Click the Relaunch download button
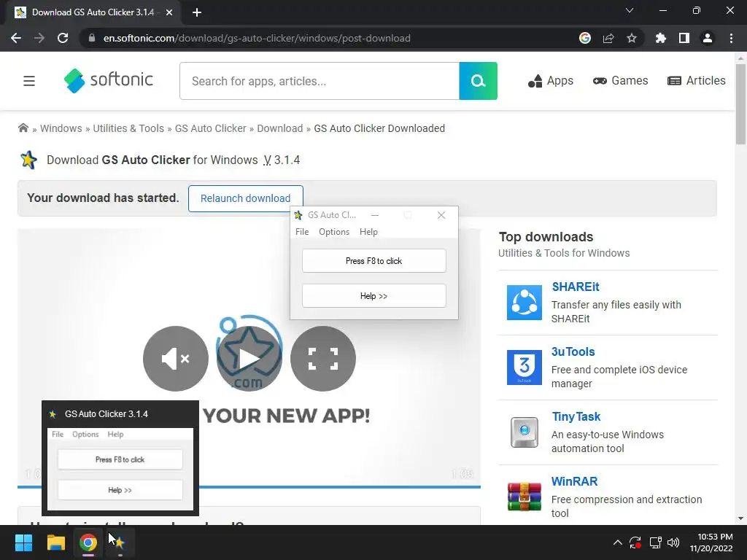 click(x=245, y=198)
